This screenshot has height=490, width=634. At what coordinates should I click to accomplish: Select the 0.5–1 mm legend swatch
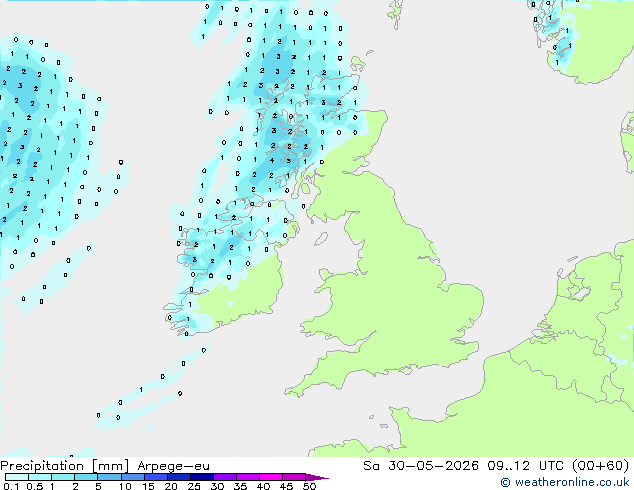tap(40, 477)
